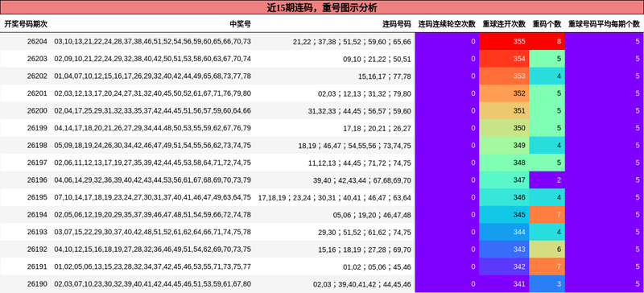Image resolution: width=644 pixels, height=293 pixels.
Task: Click winning numbers starting 04,14,17,18 for 26199
Action: [152, 128]
